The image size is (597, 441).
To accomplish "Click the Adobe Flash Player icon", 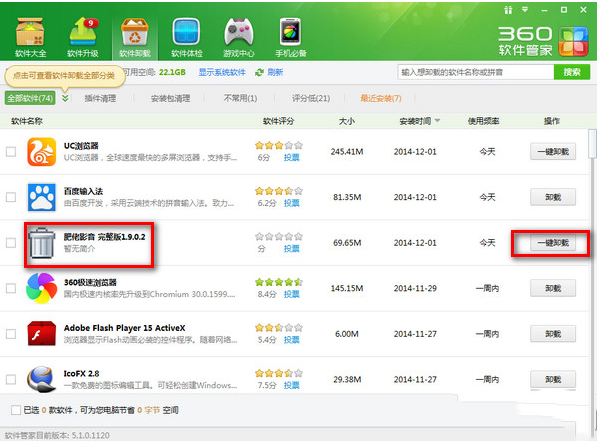I will (42, 334).
